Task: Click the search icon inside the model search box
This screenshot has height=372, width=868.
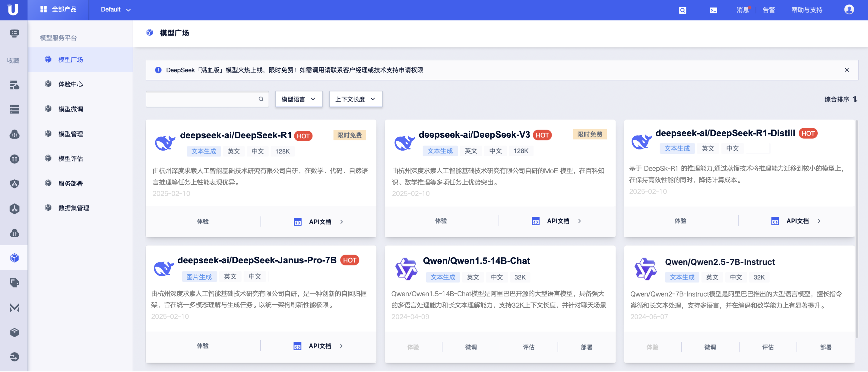Action: click(261, 99)
